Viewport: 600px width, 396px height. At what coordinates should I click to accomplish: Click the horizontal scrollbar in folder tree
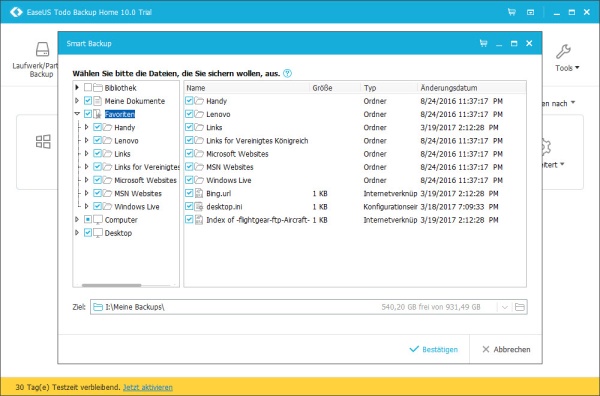111,285
